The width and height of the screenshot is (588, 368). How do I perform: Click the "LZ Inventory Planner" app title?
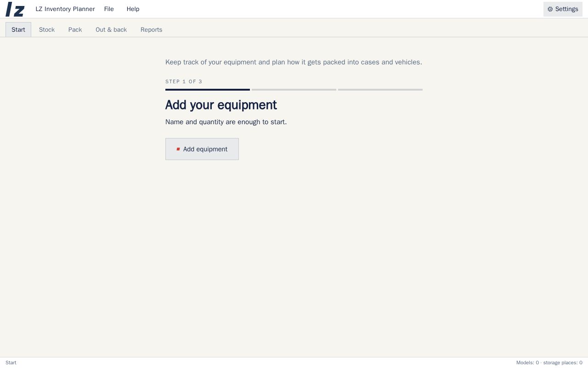point(65,9)
